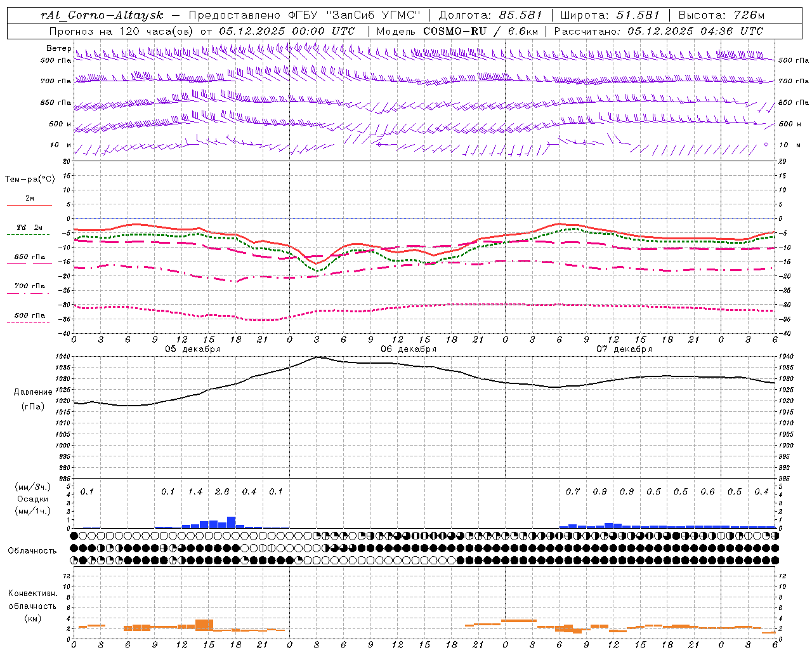
Task: Click the 2м temperature legend entry above Td
Action: pyautogui.click(x=29, y=198)
